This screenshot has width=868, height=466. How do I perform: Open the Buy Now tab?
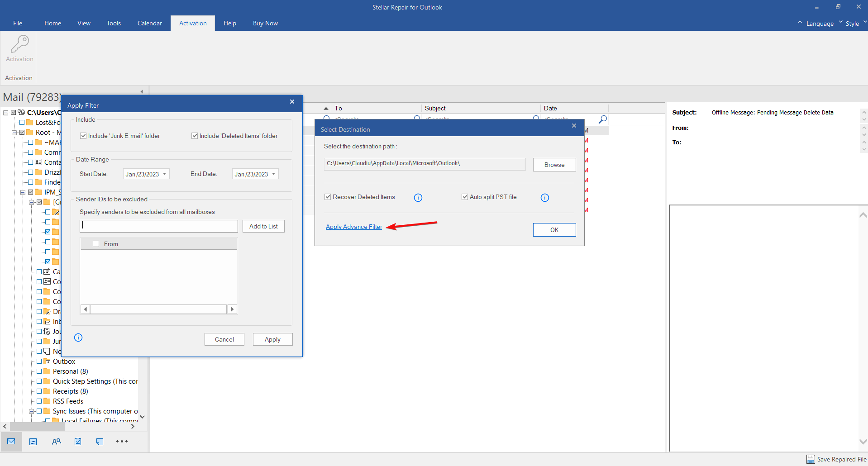265,23
